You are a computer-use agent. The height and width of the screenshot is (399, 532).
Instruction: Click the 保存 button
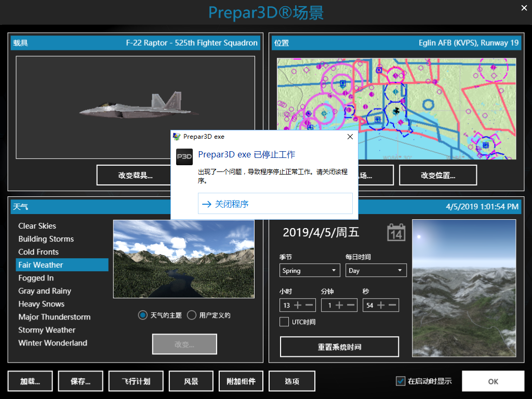(81, 381)
